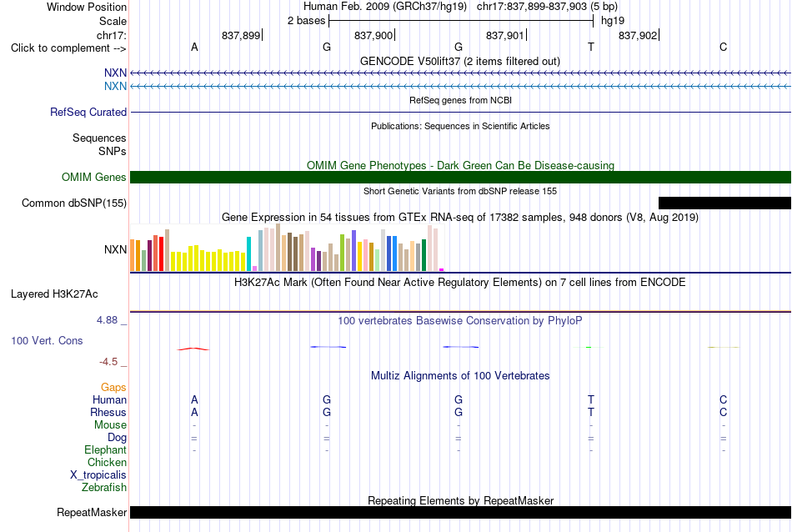Image resolution: width=792 pixels, height=532 pixels.
Task: Click the Rhesus row C base
Action: [724, 412]
